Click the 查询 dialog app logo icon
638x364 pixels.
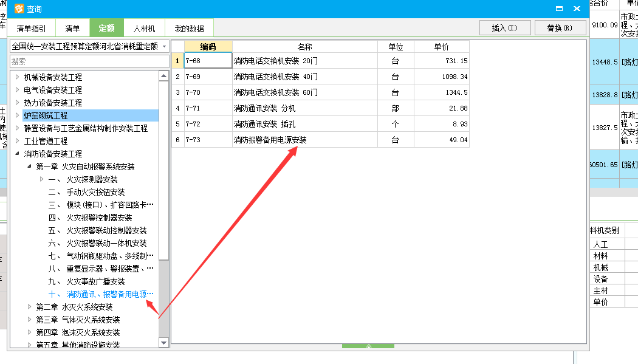click(x=19, y=9)
